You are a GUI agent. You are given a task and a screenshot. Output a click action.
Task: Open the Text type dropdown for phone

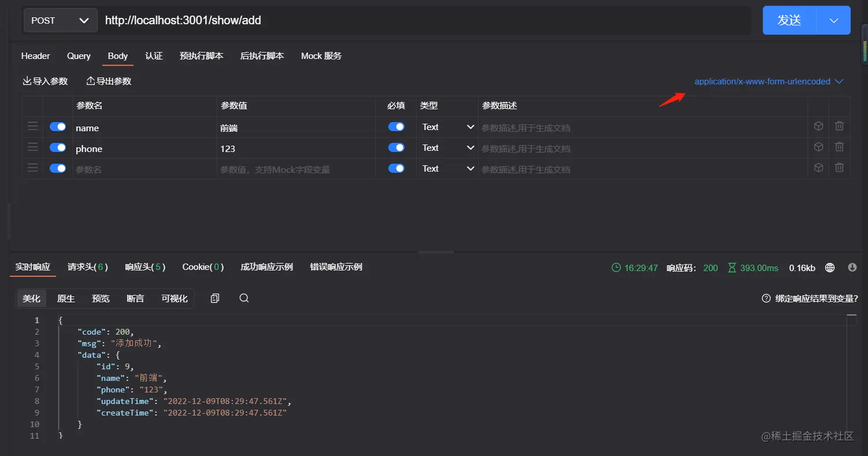click(x=448, y=148)
